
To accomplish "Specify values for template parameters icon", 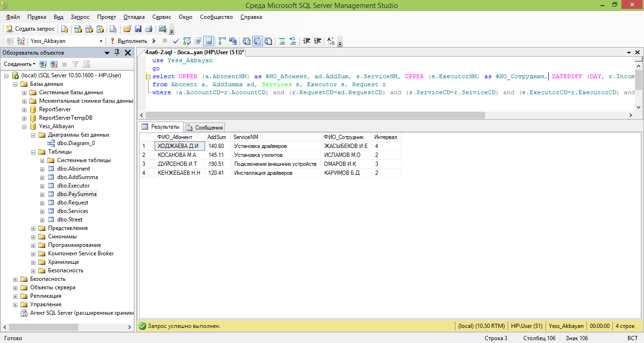I will (x=330, y=41).
